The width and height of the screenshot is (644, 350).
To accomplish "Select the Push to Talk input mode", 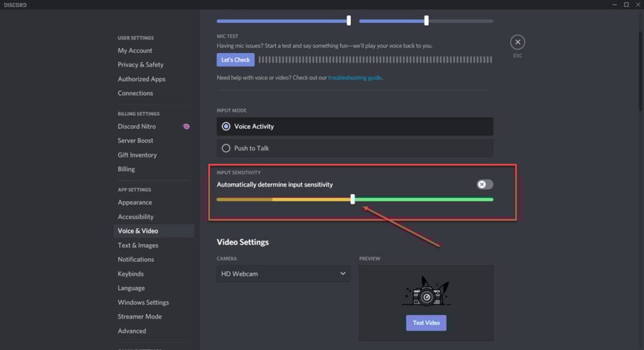I will (355, 148).
